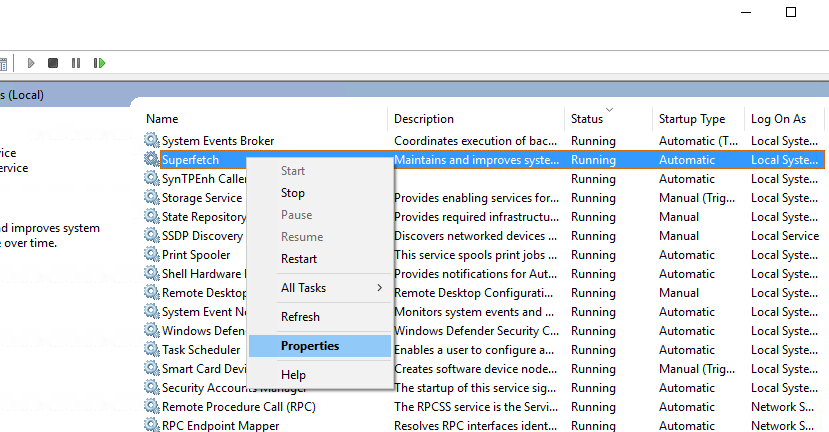The width and height of the screenshot is (829, 432).
Task: Select the Task Scheduler service name
Action: point(201,350)
